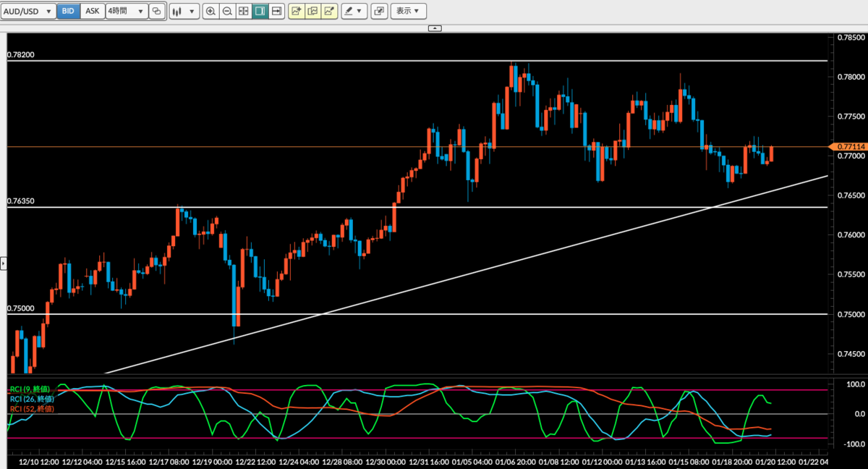Viewport: 868px width, 469px height.
Task: Click the scroll-to-latest arrow icon
Action: [276, 11]
